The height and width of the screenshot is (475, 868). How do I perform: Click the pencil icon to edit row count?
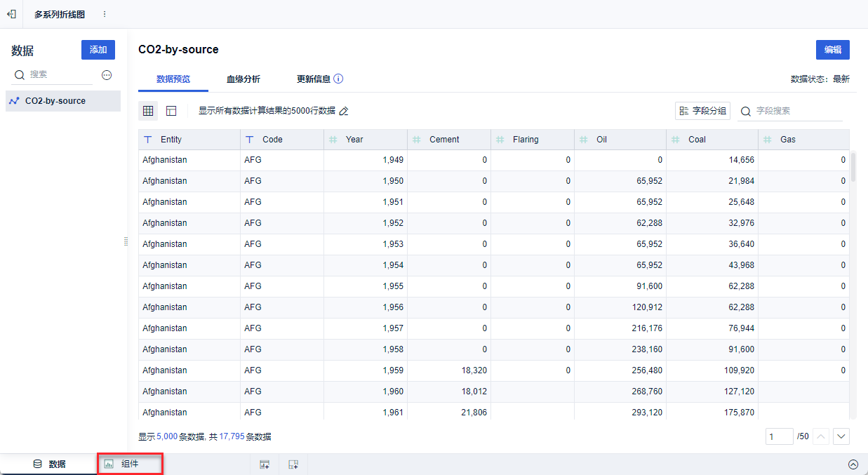[344, 111]
